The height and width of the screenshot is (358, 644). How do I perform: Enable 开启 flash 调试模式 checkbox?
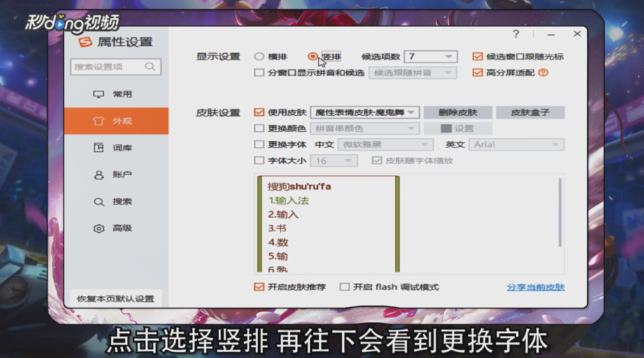point(344,287)
